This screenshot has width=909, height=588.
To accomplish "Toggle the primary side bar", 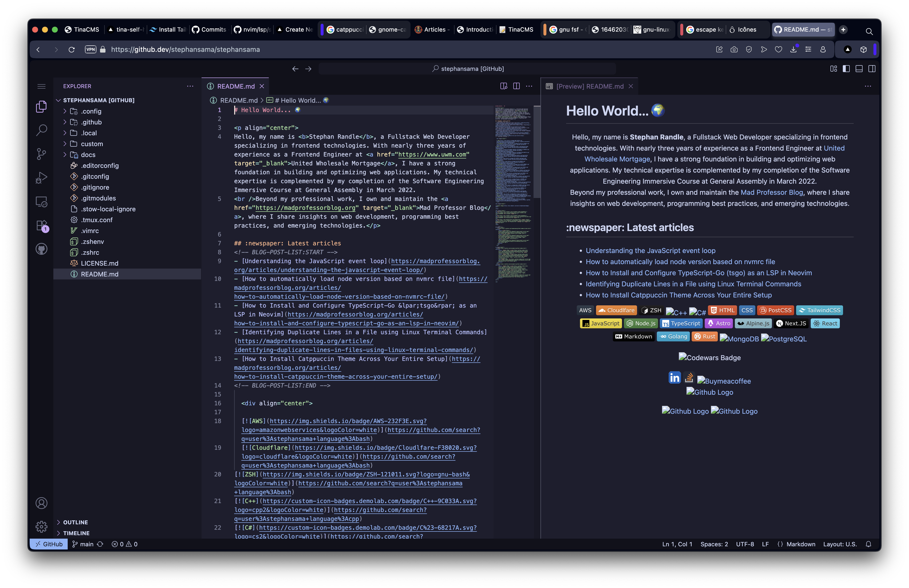I will [846, 69].
